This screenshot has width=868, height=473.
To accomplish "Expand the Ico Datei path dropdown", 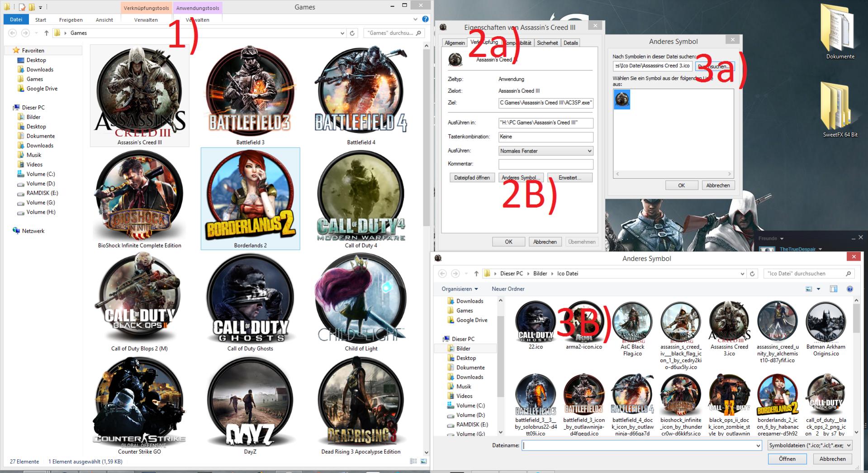I will 742,273.
